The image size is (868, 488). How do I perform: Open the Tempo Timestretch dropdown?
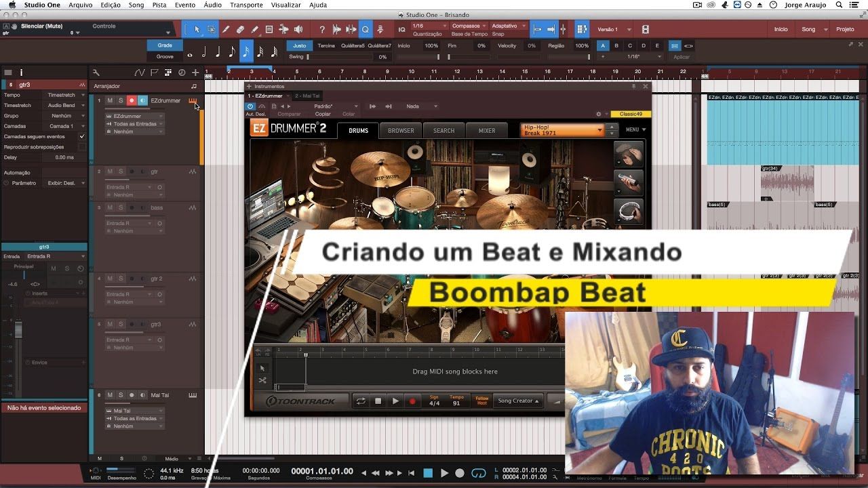64,95
